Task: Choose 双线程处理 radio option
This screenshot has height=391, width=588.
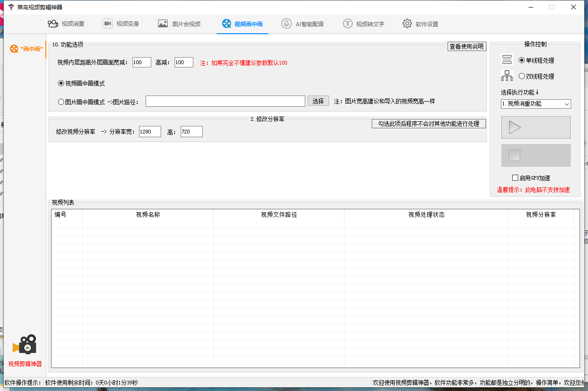Action: pos(522,76)
